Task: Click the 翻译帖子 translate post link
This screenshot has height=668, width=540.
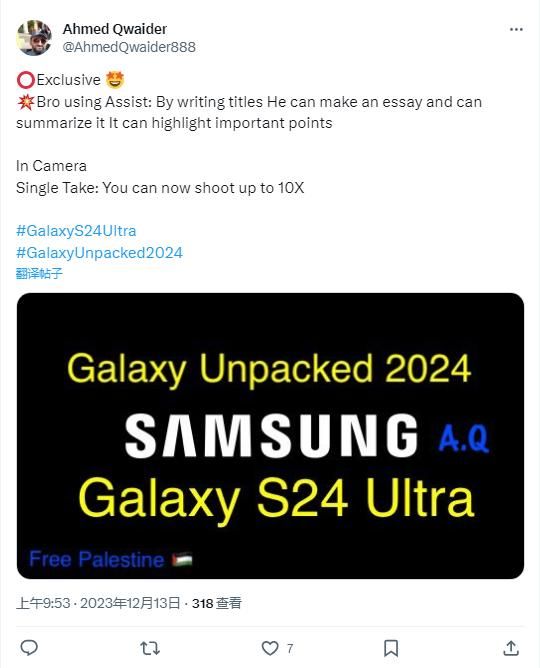Action: pos(39,274)
